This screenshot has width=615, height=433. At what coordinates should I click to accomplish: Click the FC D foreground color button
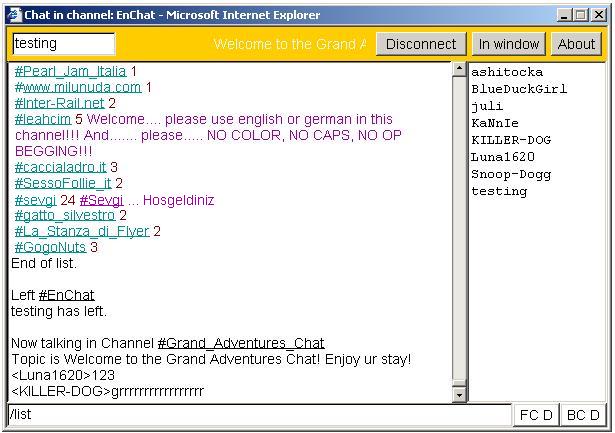536,415
